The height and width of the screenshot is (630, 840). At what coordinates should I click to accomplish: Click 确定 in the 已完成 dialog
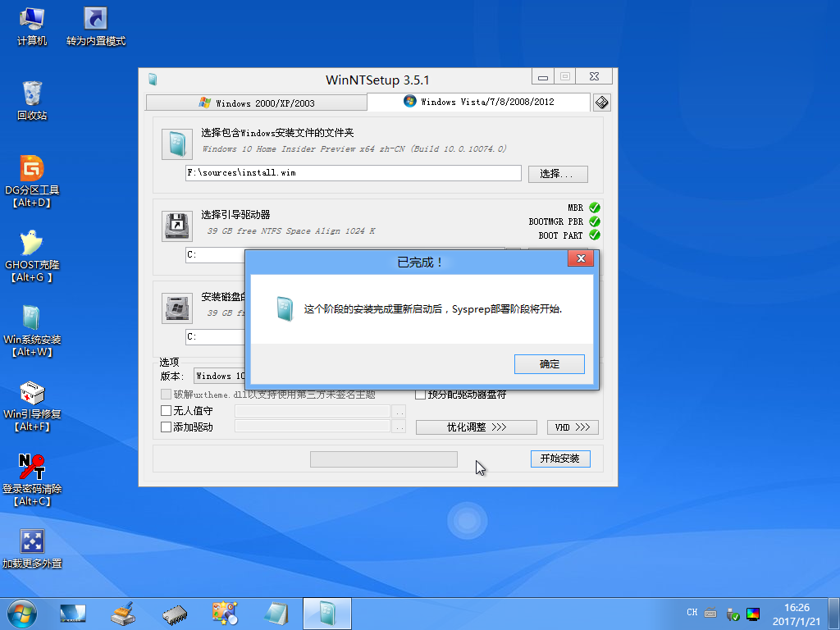549,363
